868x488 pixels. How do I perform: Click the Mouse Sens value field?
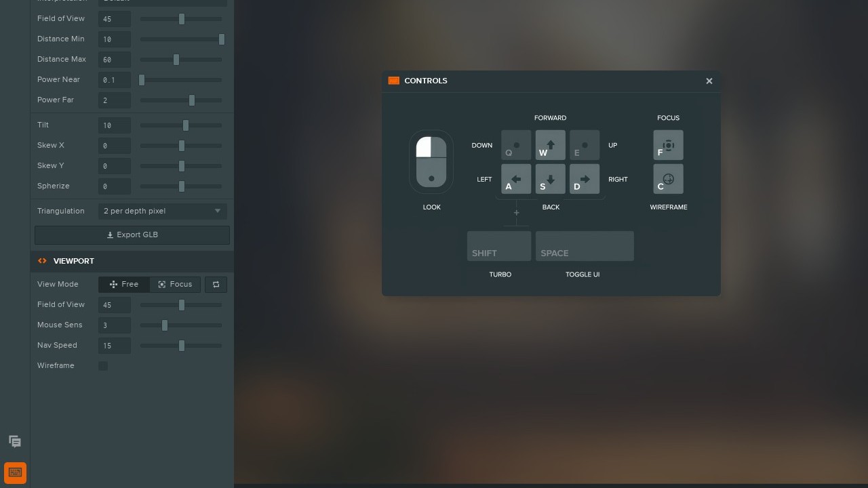point(114,325)
